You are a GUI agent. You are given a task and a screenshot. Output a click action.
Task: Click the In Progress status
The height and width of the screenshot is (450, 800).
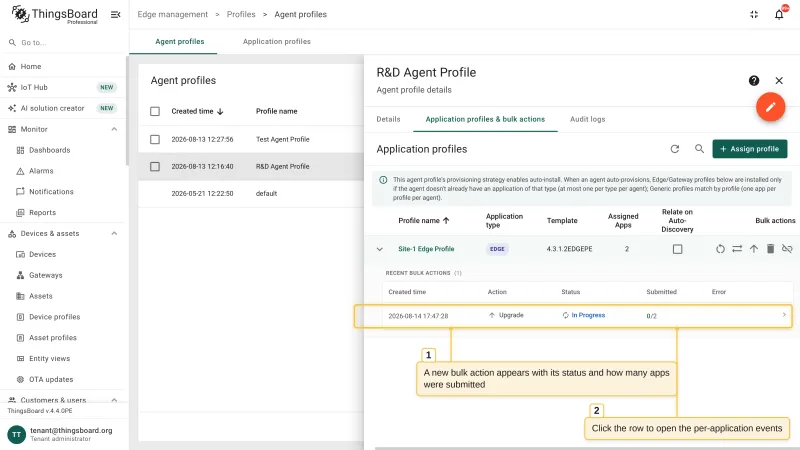click(584, 315)
